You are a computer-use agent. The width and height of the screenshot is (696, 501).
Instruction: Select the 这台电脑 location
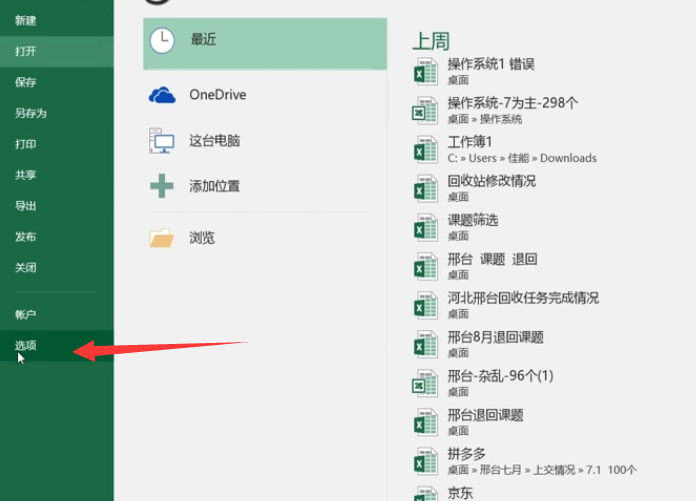point(265,141)
